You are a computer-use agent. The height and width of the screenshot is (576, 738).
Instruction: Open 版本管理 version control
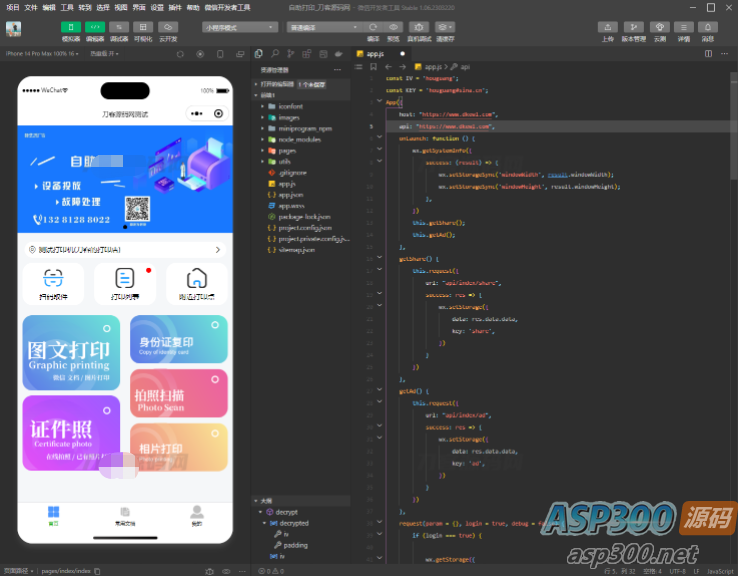pos(634,27)
